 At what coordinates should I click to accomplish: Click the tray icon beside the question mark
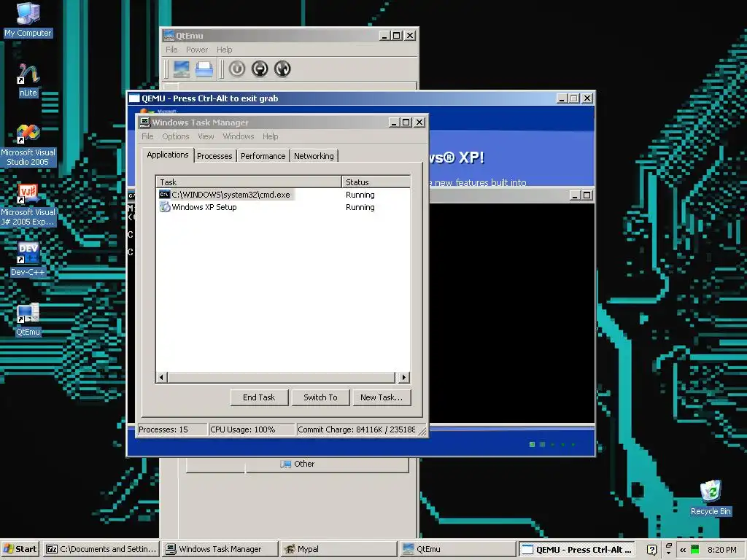(668, 549)
